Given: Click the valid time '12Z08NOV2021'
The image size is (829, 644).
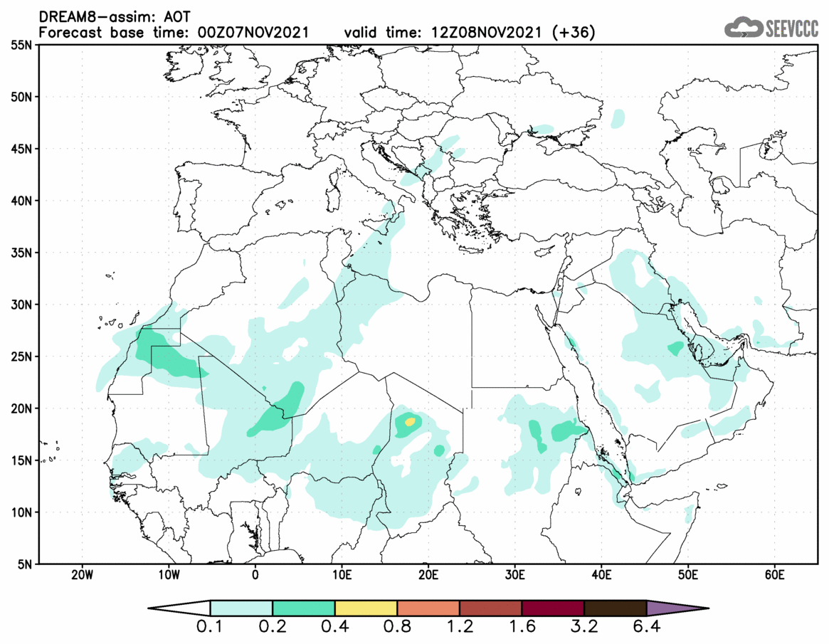Looking at the screenshot, I should (487, 33).
